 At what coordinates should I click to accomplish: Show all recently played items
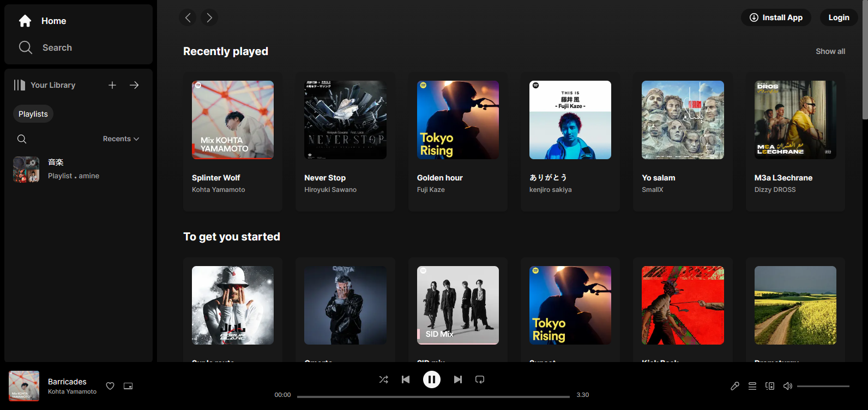point(830,51)
